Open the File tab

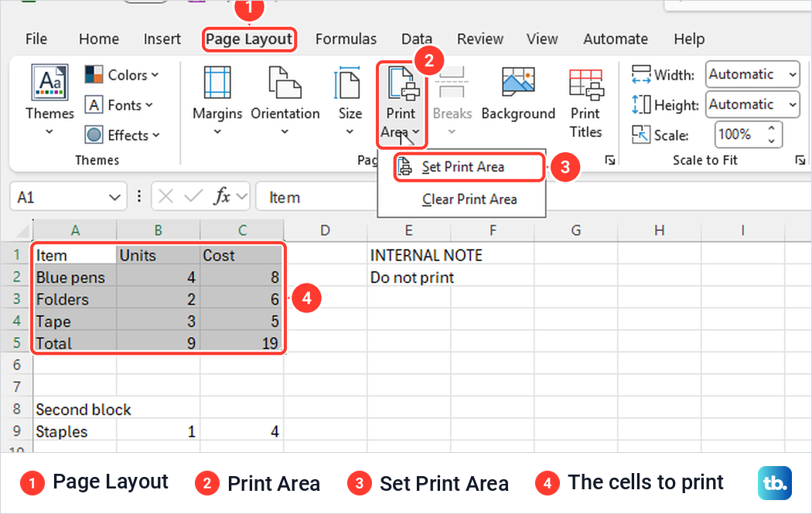36,39
